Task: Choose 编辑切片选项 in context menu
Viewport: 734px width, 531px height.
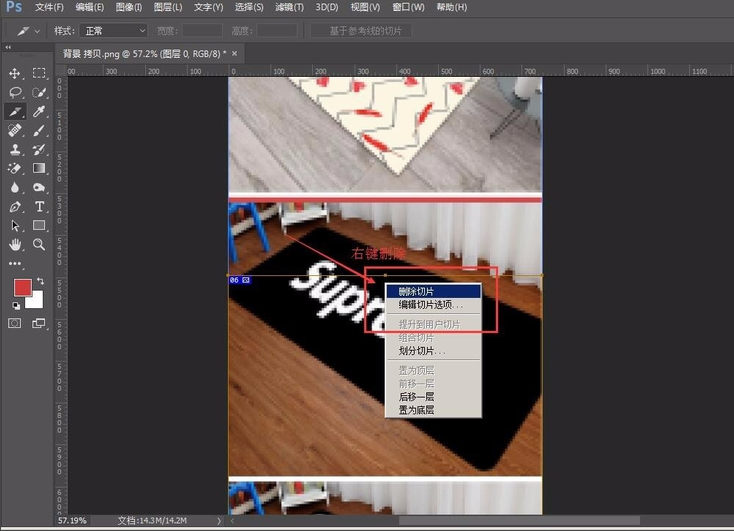Action: tap(433, 305)
